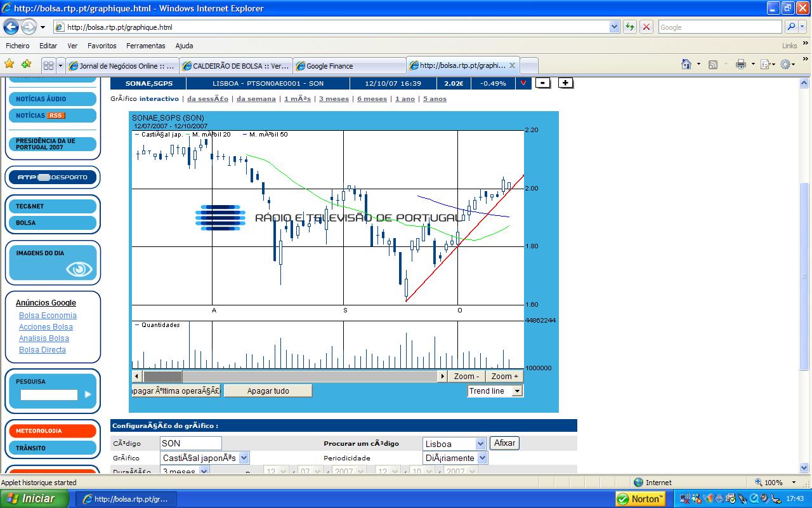Screen dimensions: 812x508
Task: Close the bolsa.rtp.pt tab
Action: pyautogui.click(x=512, y=65)
